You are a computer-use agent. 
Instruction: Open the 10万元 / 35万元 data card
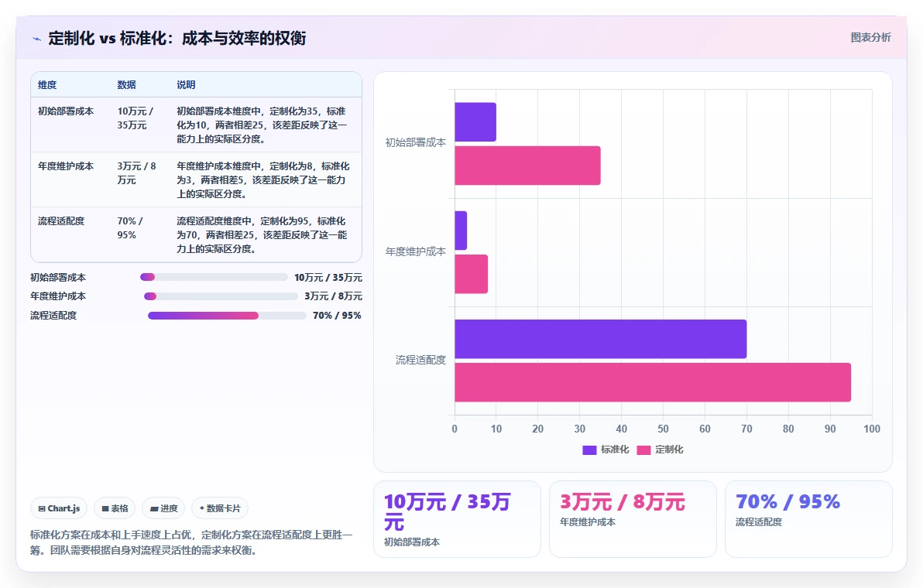click(x=458, y=519)
